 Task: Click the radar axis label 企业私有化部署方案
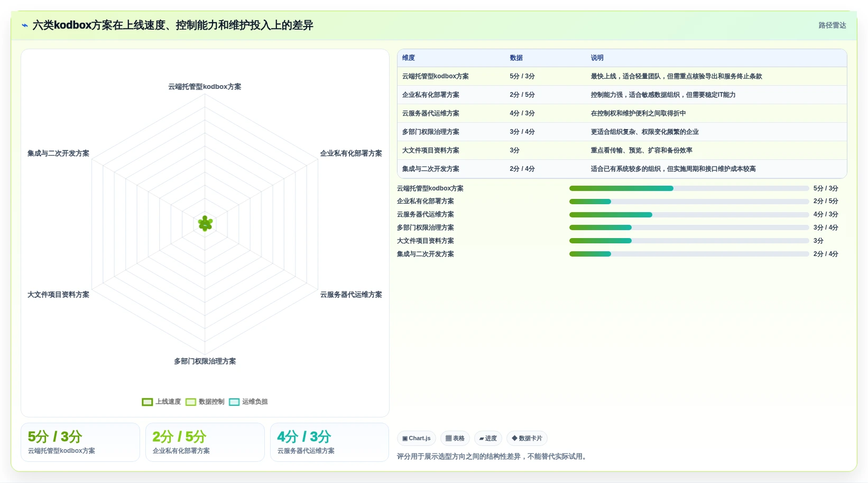351,153
